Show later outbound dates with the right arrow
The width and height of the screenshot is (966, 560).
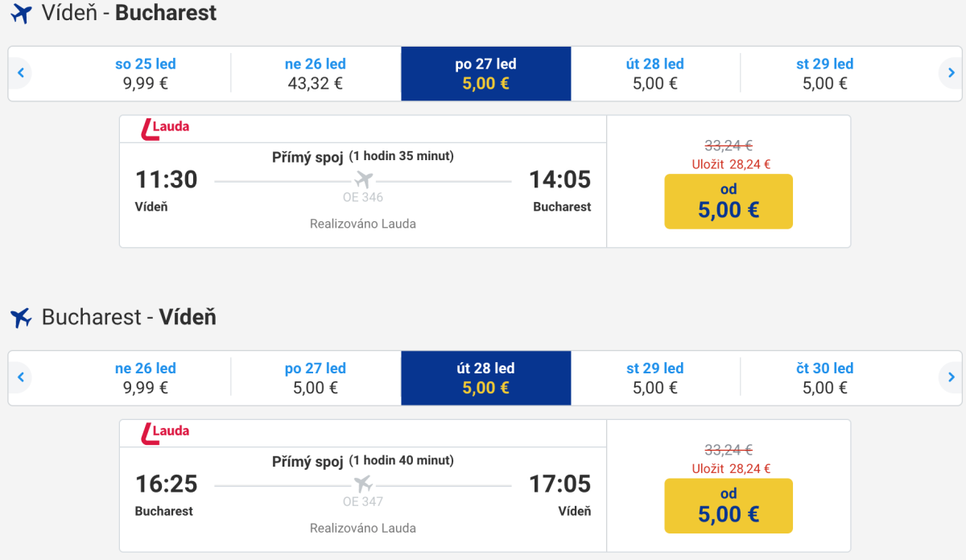point(951,73)
